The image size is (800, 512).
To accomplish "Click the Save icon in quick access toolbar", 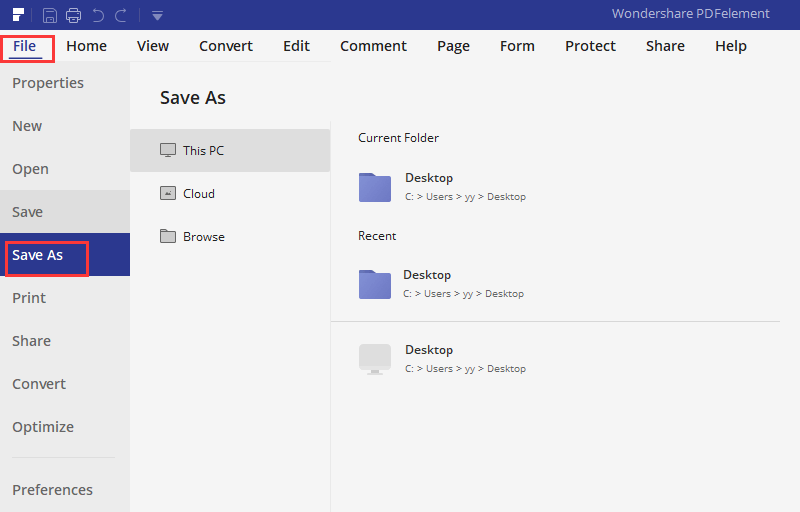I will click(50, 15).
